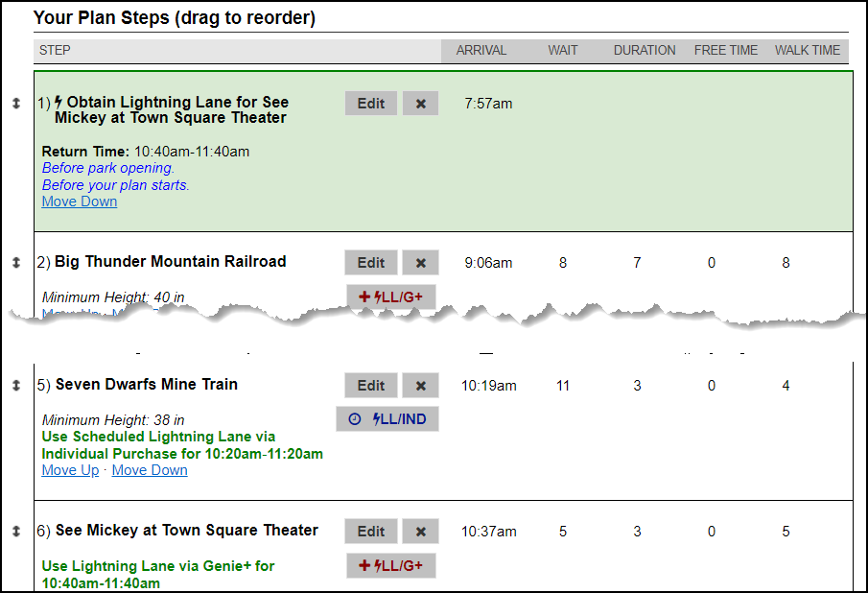This screenshot has width=868, height=593.
Task: Open LL/IND schedule for Seven Dwarfs Mine Train
Action: (x=387, y=419)
